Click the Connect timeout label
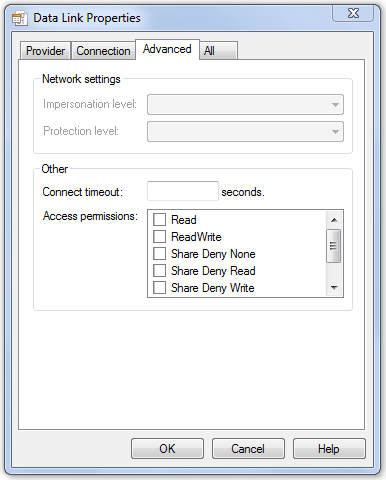This screenshot has height=480, width=386. 83,192
